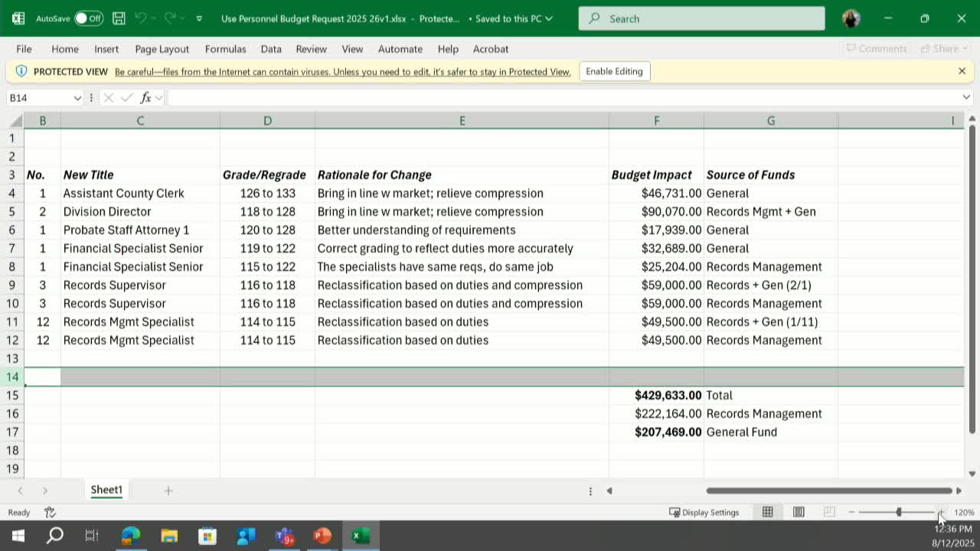Image resolution: width=980 pixels, height=551 pixels.
Task: Close the Protected View message bar
Action: pos(962,71)
